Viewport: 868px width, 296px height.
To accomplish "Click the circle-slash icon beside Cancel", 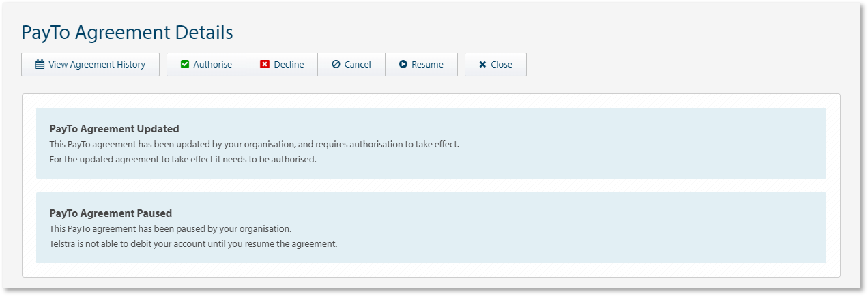I will pos(336,65).
